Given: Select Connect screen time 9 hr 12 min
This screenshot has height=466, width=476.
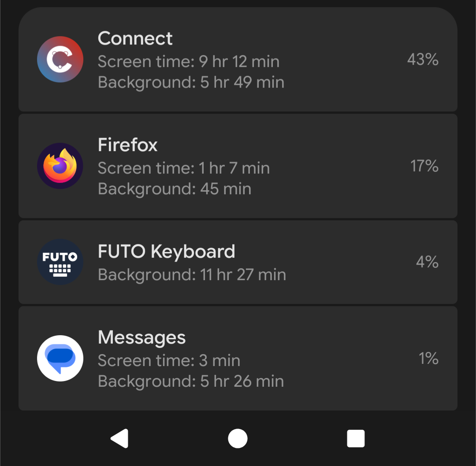Looking at the screenshot, I should point(188,62).
